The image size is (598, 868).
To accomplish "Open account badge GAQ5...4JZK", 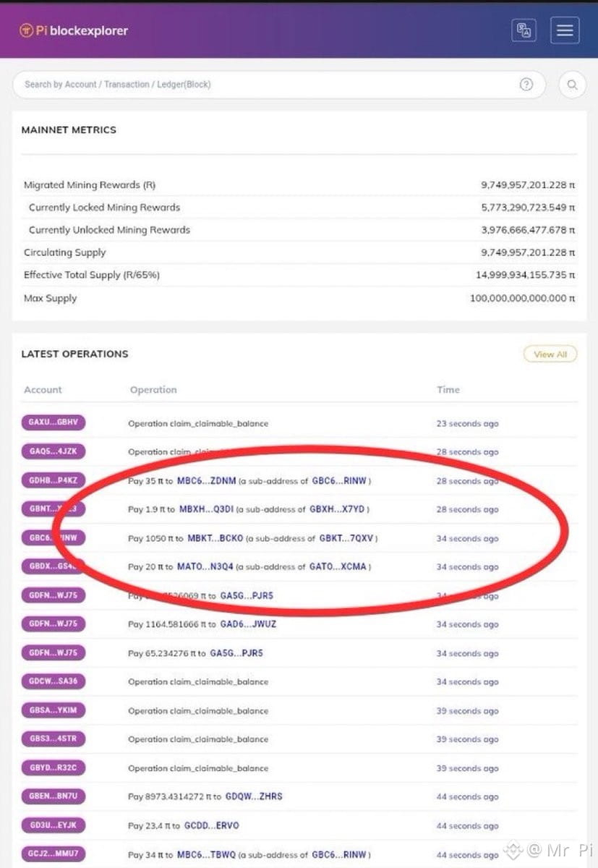I will pyautogui.click(x=53, y=451).
